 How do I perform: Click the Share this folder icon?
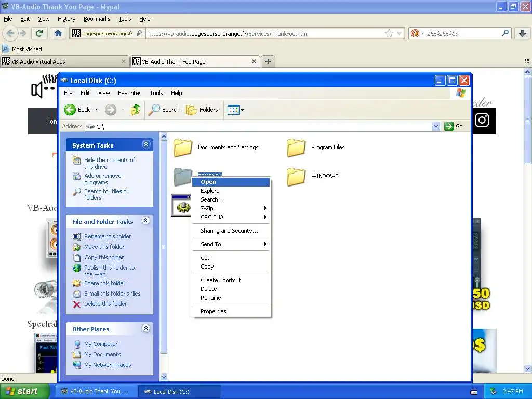[x=77, y=283]
